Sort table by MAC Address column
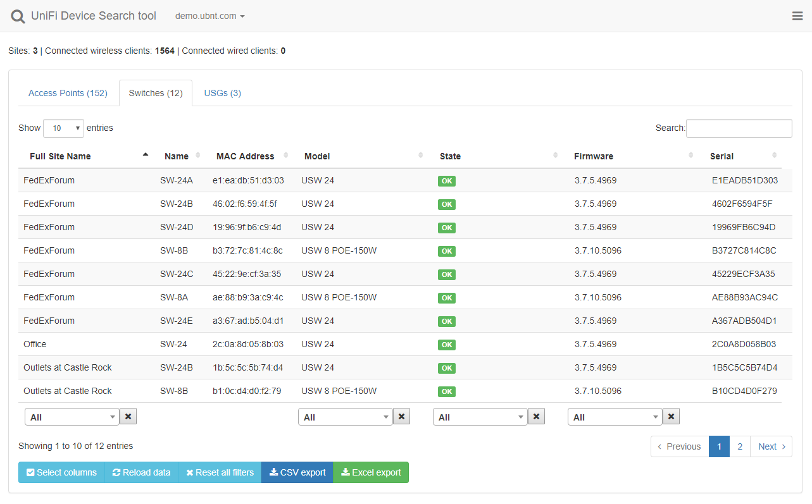Screen dimensions: 812x504 (x=246, y=156)
